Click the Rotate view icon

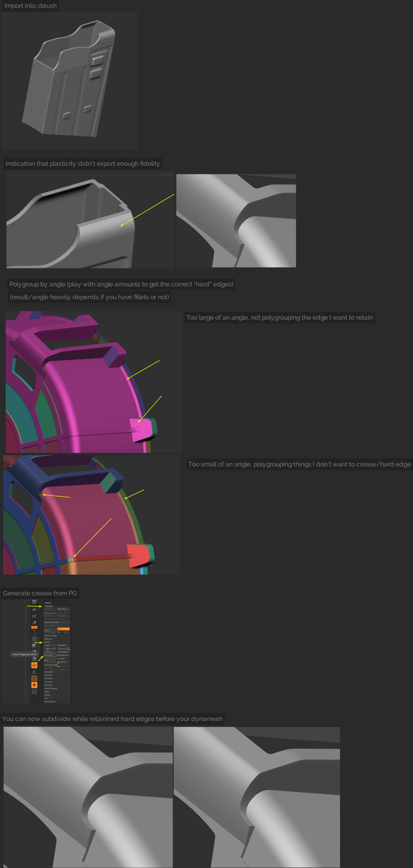tap(34, 659)
